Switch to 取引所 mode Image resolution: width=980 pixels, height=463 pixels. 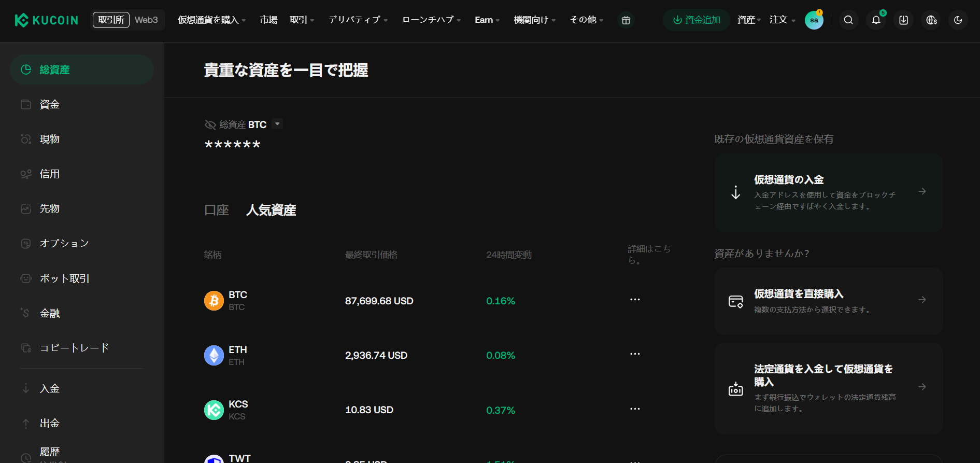(111, 20)
